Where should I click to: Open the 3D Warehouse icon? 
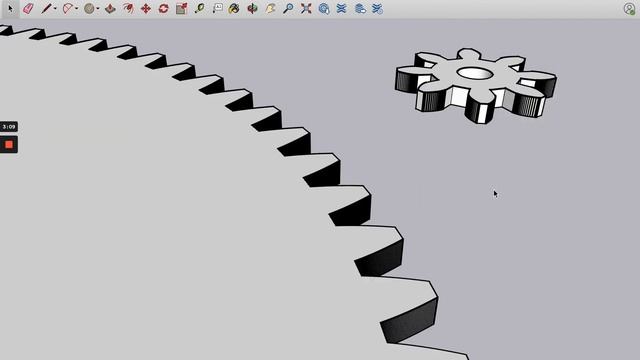[324, 9]
